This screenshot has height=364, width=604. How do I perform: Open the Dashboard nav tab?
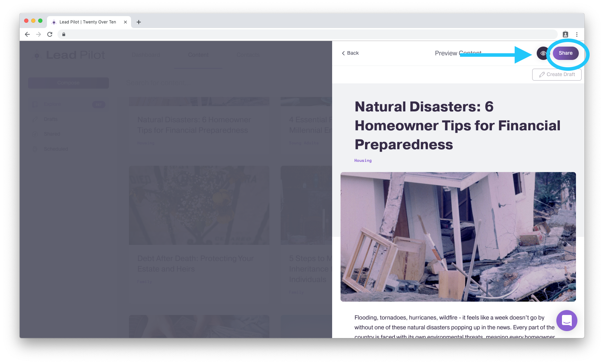tap(146, 55)
